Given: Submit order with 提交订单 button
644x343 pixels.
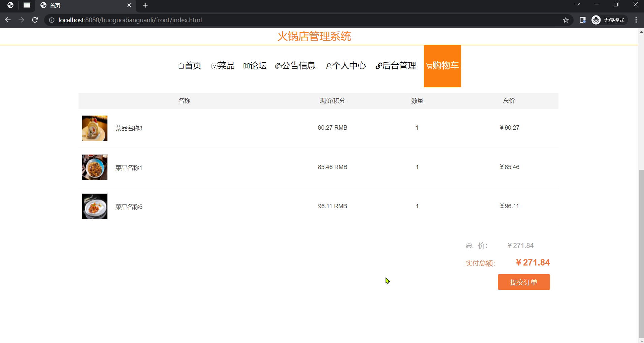Looking at the screenshot, I should click(x=524, y=282).
